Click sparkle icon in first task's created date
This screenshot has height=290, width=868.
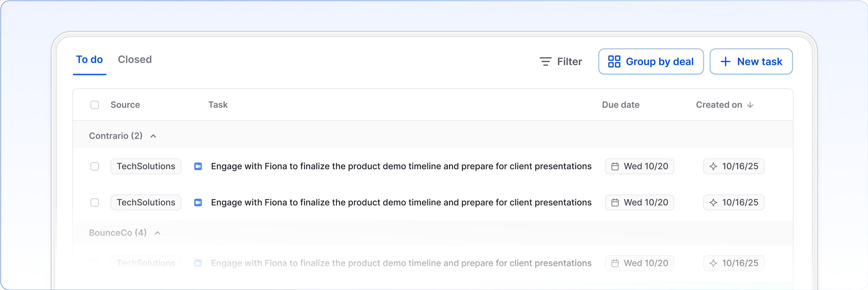point(713,166)
